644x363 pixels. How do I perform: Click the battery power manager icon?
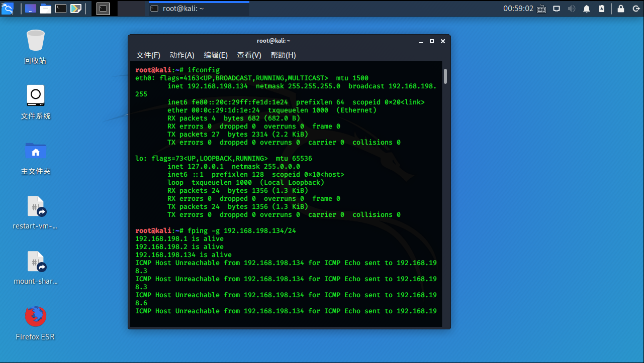(x=602, y=9)
